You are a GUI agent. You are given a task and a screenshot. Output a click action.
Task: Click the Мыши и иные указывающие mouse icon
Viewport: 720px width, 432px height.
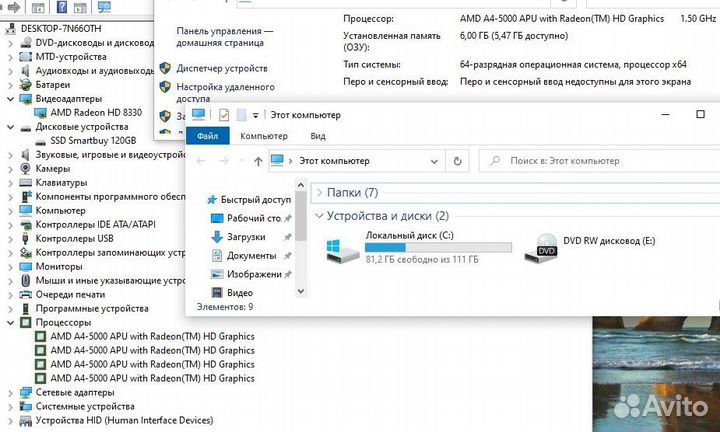click(x=26, y=281)
